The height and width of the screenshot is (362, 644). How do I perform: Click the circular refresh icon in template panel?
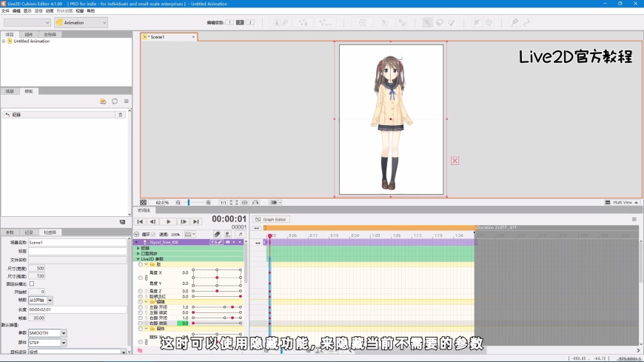click(x=115, y=101)
